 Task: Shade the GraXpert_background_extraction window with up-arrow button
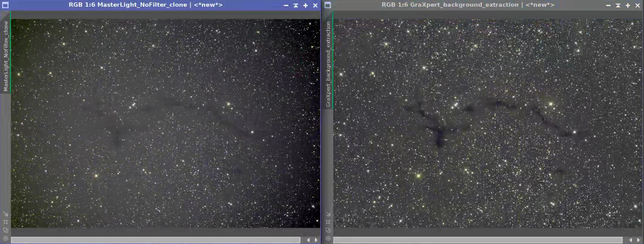point(618,5)
